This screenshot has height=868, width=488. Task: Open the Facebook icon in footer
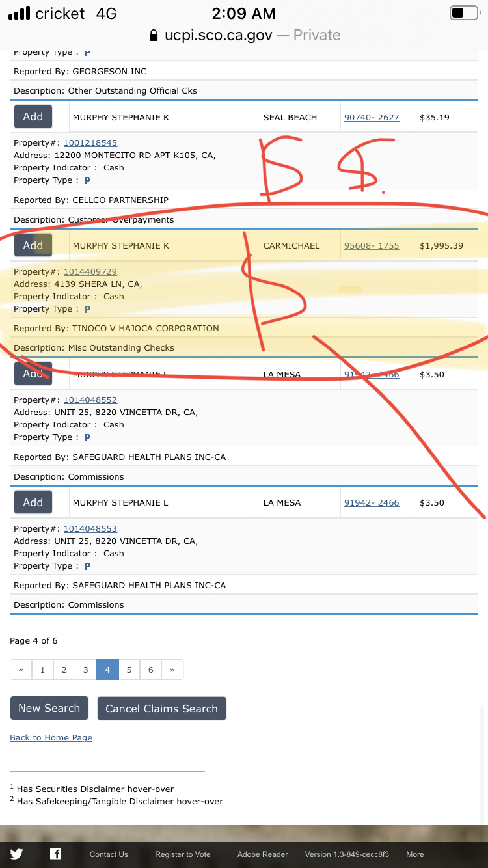55,854
